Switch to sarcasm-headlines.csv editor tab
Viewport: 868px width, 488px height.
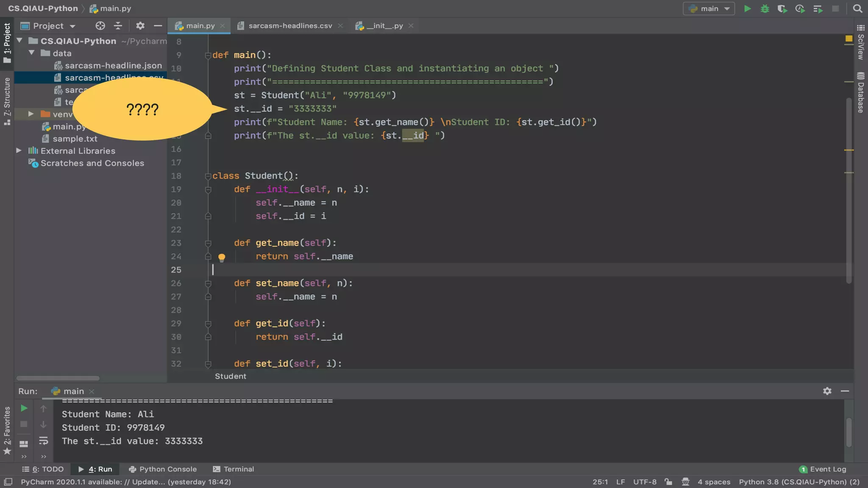pyautogui.click(x=290, y=26)
